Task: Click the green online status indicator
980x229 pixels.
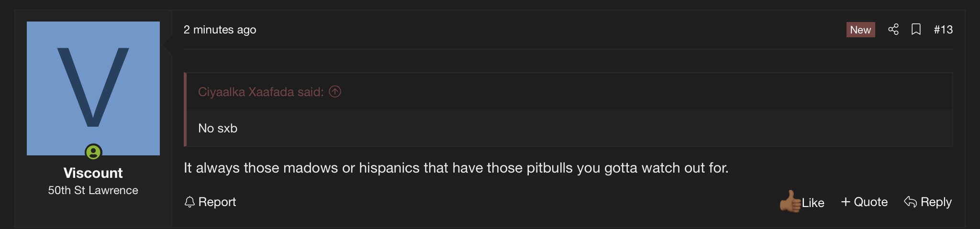Action: click(93, 153)
